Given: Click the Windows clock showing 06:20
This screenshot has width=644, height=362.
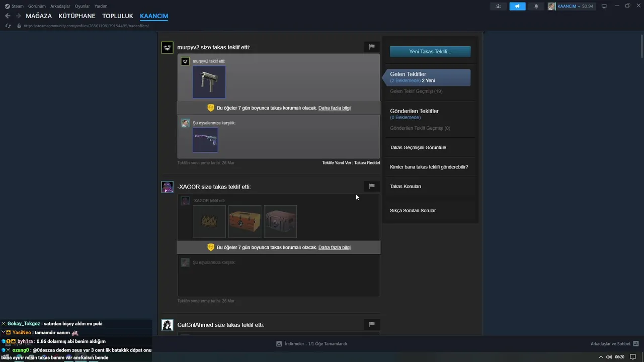Looking at the screenshot, I should click(x=620, y=357).
